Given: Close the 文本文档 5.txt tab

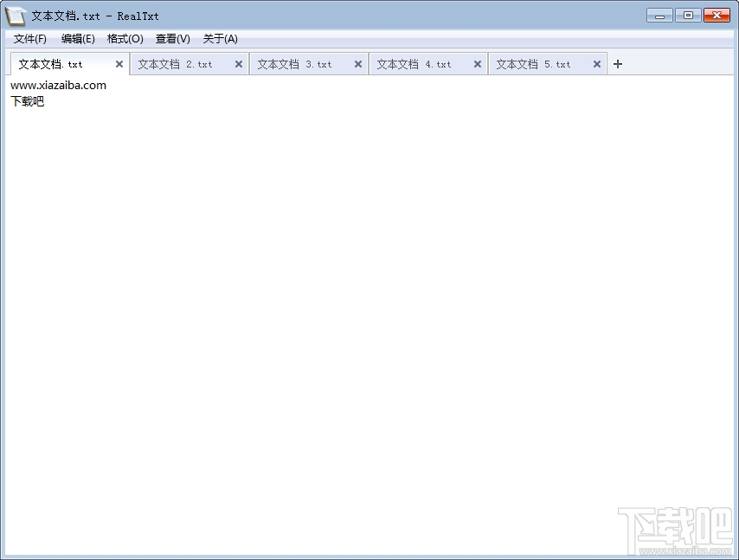Looking at the screenshot, I should 597,64.
